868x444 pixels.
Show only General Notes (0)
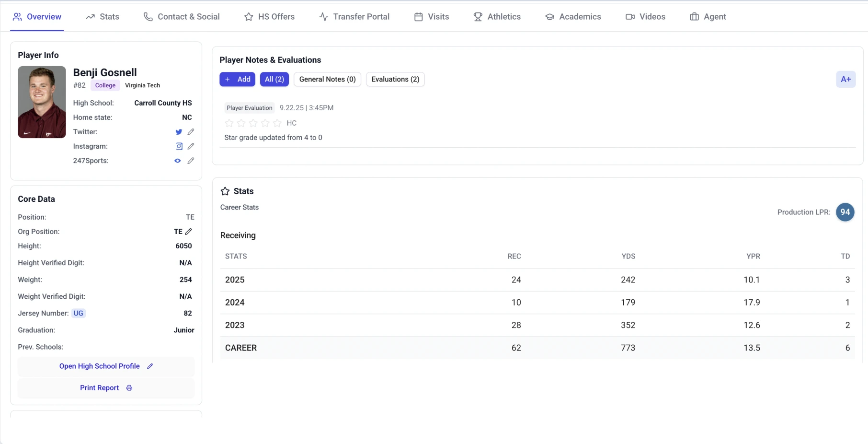(327, 79)
